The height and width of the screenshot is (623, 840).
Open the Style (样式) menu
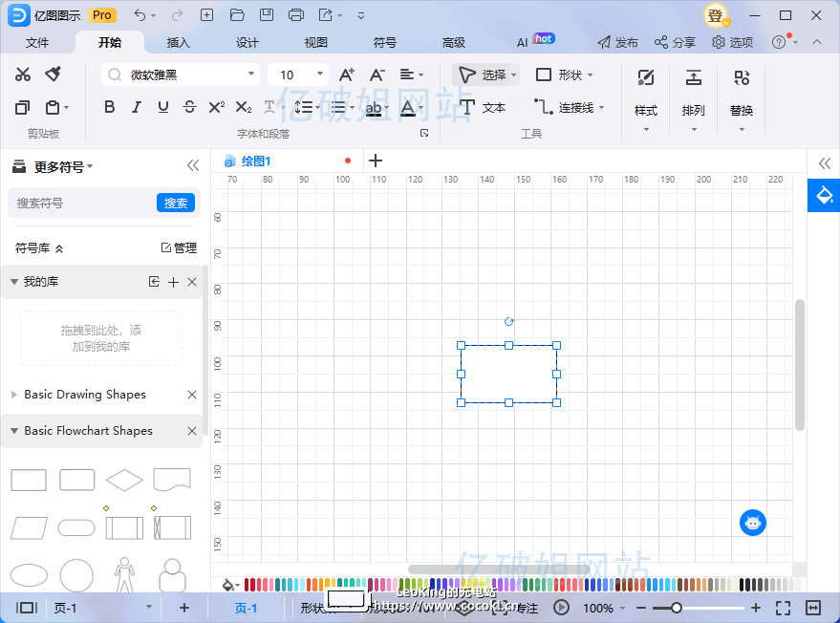point(646,98)
